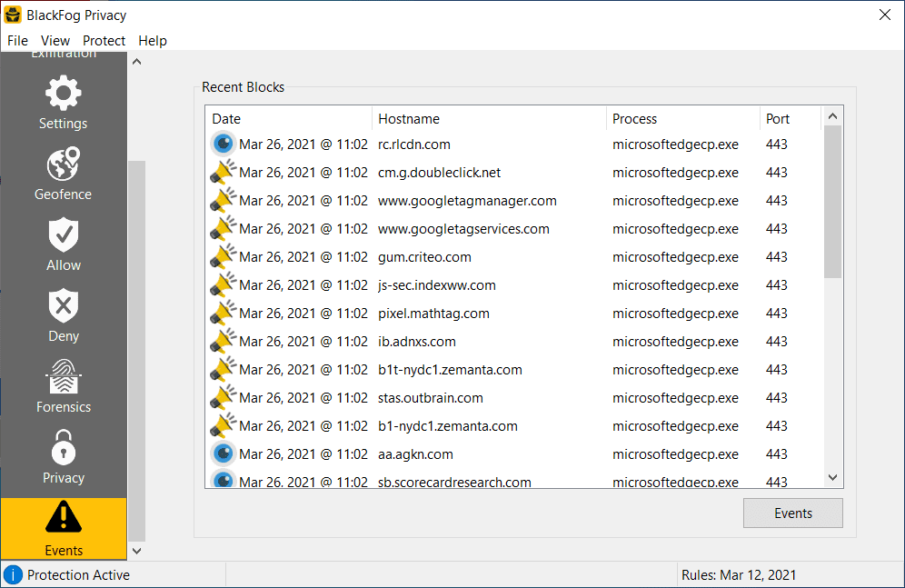Click megaphone icon for cm.g.doubleclick.net

pos(224,172)
